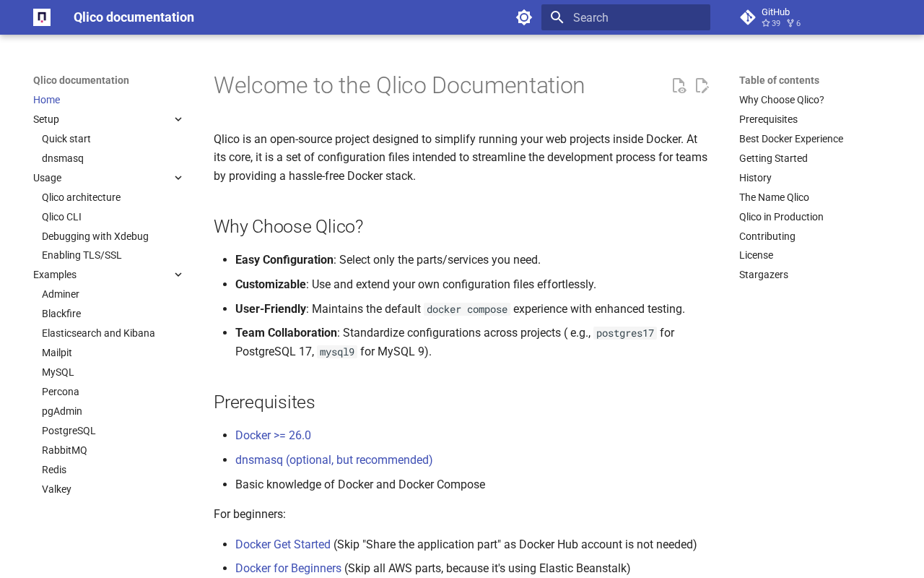The width and height of the screenshot is (924, 578).
Task: Click the mysql9 code snippet
Action: coord(337,352)
